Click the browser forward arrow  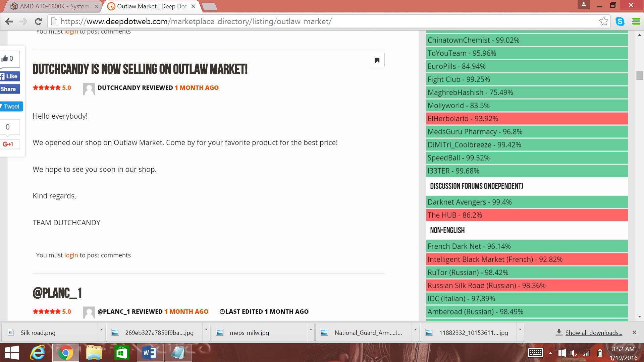point(23,22)
